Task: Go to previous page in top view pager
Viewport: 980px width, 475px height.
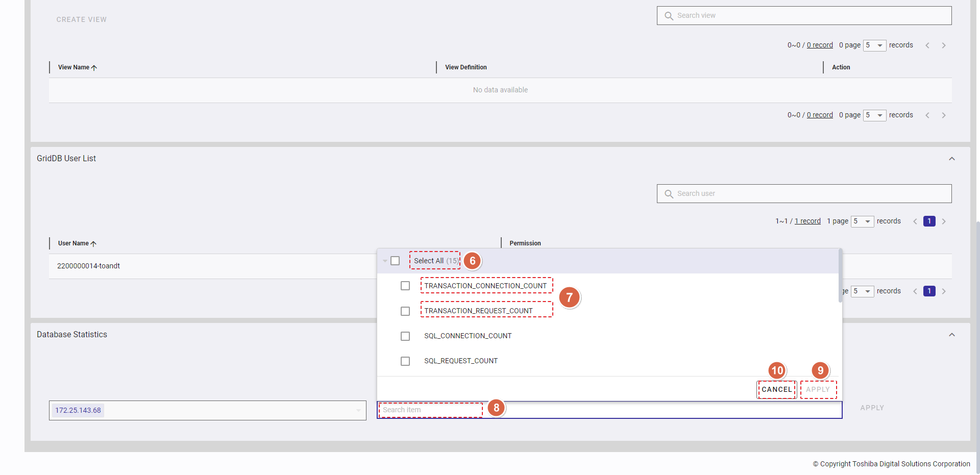Action: pyautogui.click(x=927, y=45)
